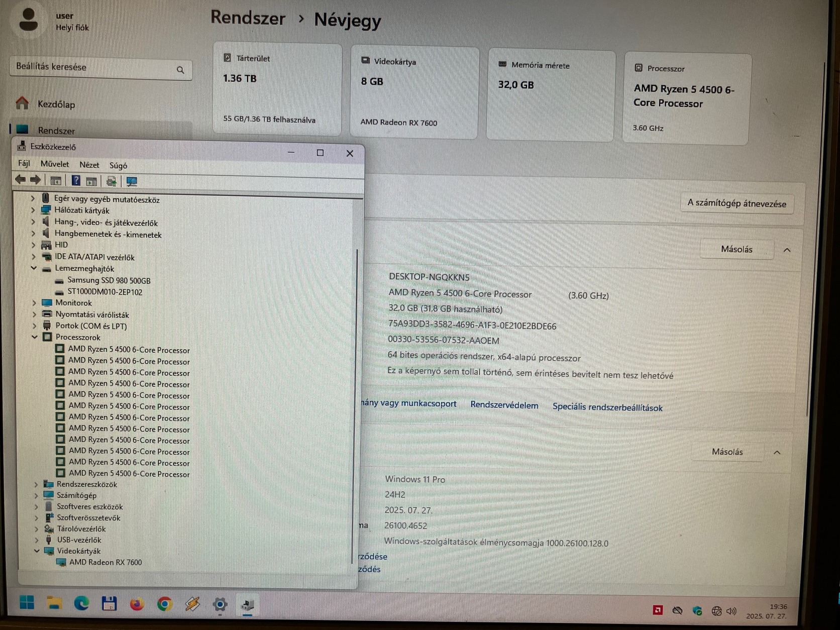Switch to Settings via taskbar gear icon
This screenshot has width=840, height=630.
220,604
